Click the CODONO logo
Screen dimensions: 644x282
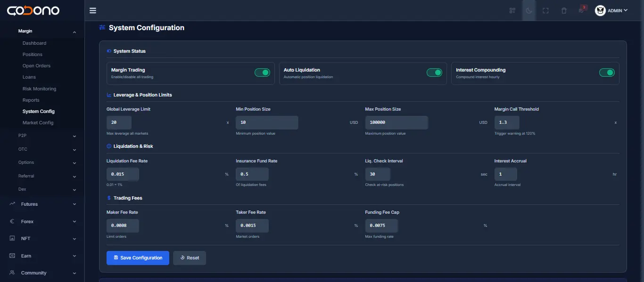33,10
